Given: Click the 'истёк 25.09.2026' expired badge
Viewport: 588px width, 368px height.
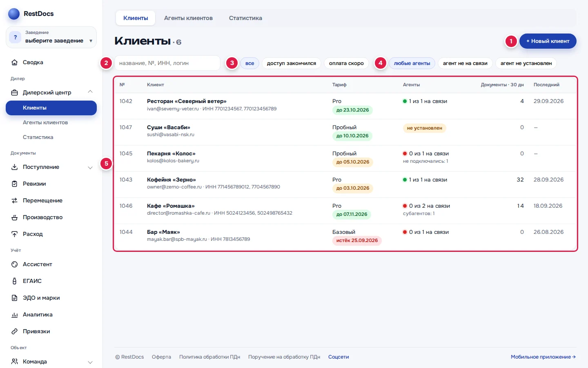Looking at the screenshot, I should 357,241.
